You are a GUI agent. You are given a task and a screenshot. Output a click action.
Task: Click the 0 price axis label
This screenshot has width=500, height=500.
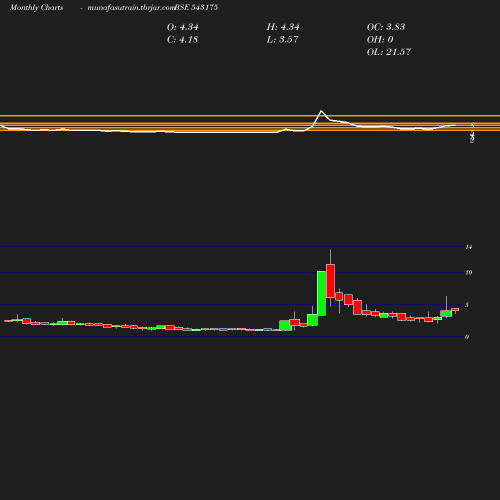tap(467, 337)
